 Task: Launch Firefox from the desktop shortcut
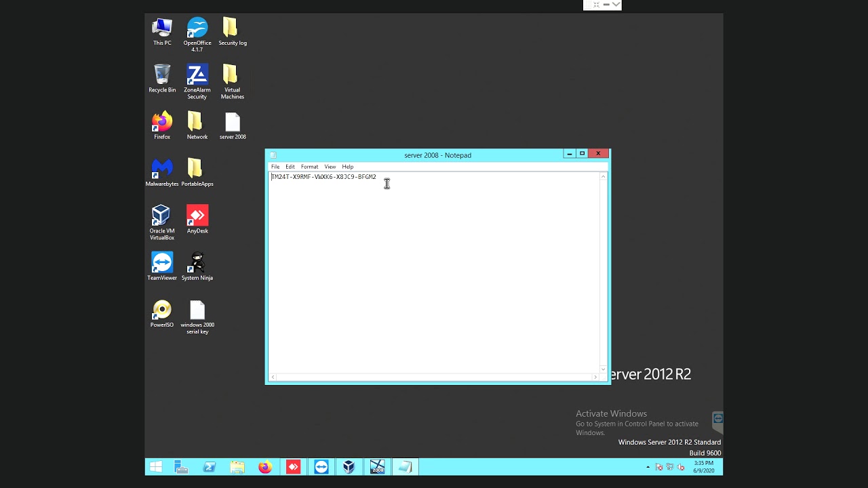(x=162, y=125)
